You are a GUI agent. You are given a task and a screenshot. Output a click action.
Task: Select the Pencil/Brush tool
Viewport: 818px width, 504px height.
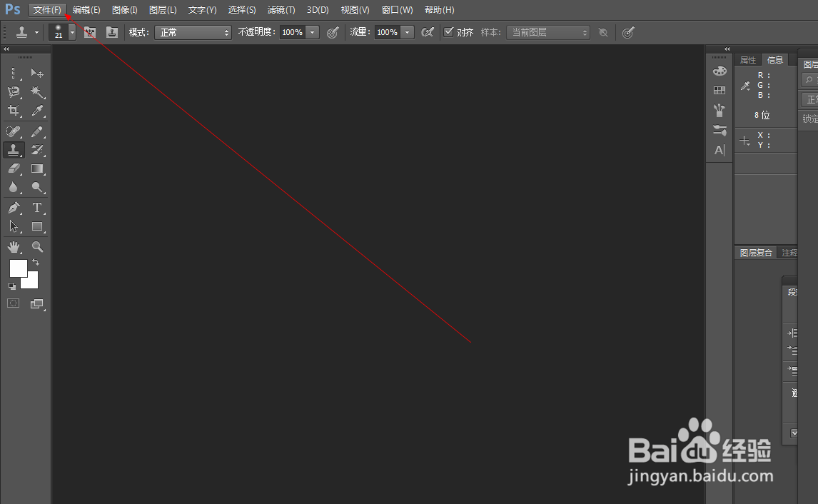[36, 131]
